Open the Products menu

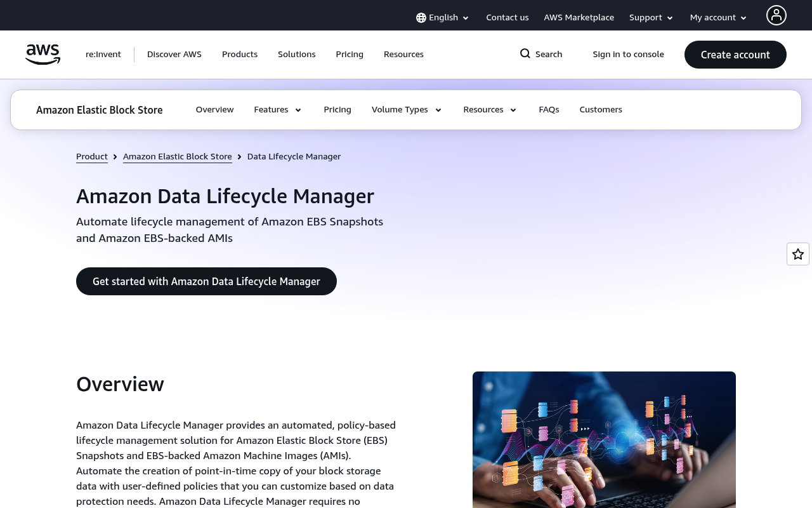point(240,55)
